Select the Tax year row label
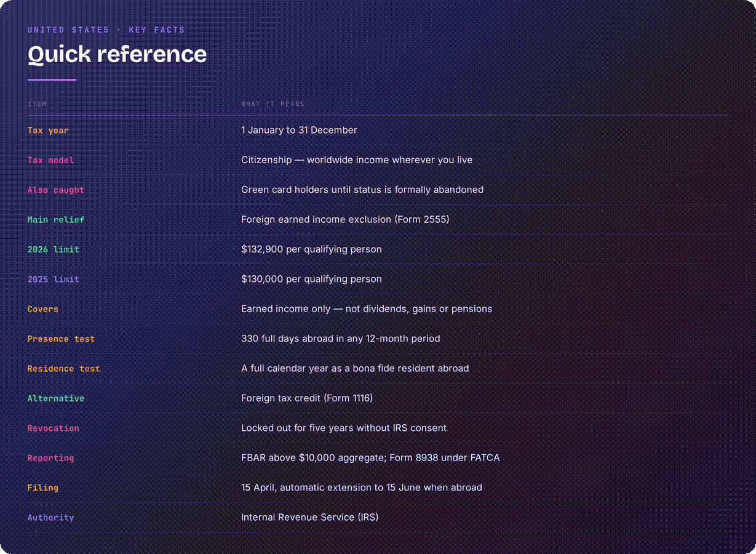Viewport: 756px width, 554px height. tap(48, 130)
